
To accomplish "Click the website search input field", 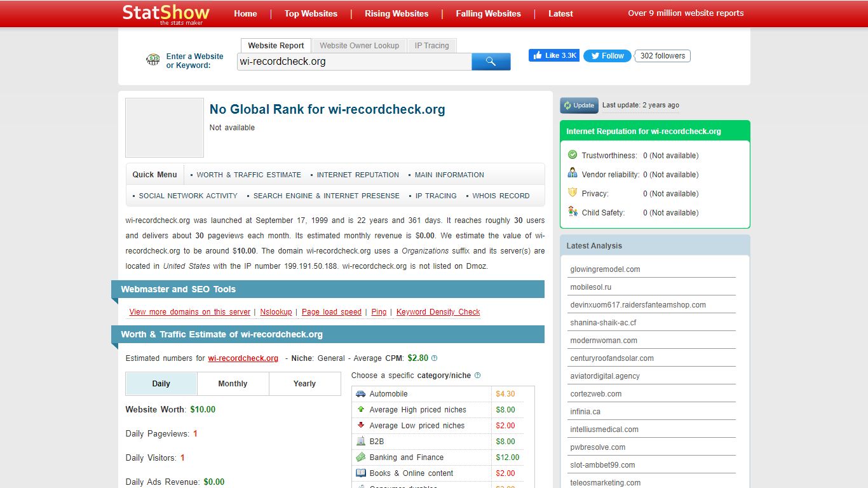I will (355, 62).
